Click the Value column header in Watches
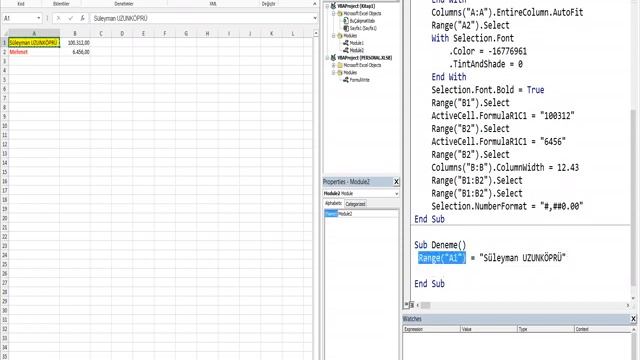This screenshot has height=360, width=640. coord(489,329)
